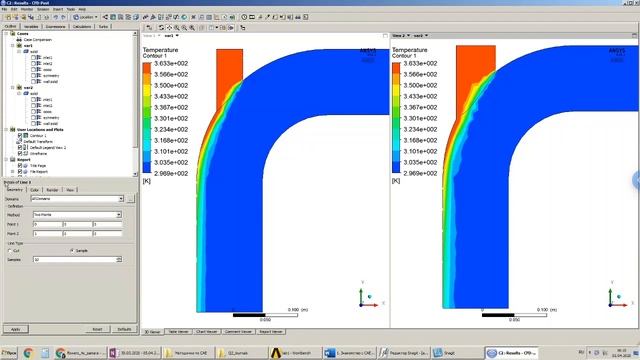640x360 pixels.
Task: Uncheck the Default Legend View 2 checkbox
Action: point(20,147)
